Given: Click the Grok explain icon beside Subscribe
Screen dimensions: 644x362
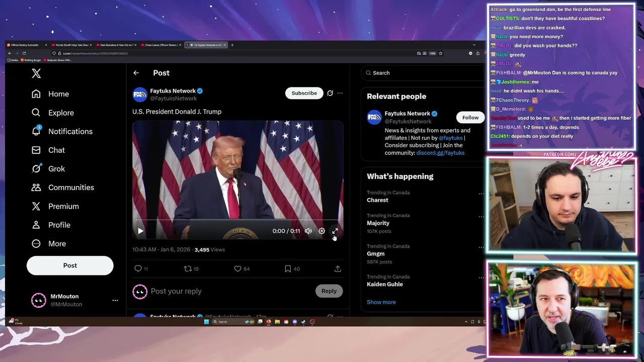Looking at the screenshot, I should coord(330,93).
